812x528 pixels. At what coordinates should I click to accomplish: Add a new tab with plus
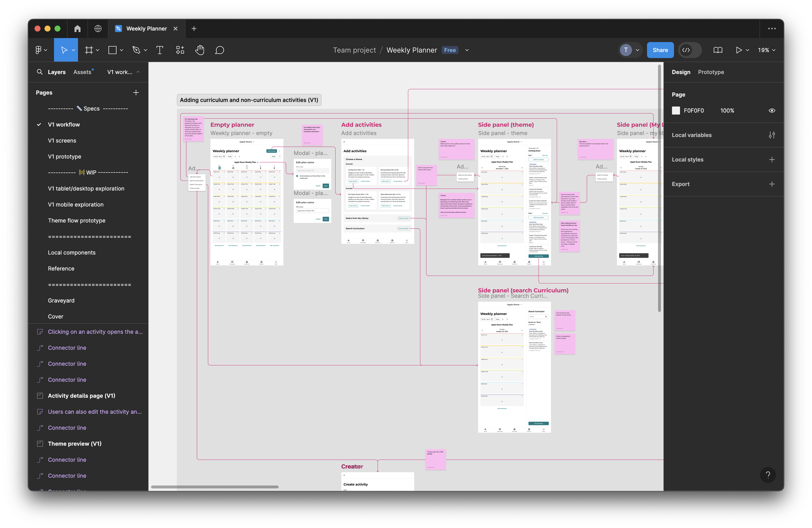point(194,29)
